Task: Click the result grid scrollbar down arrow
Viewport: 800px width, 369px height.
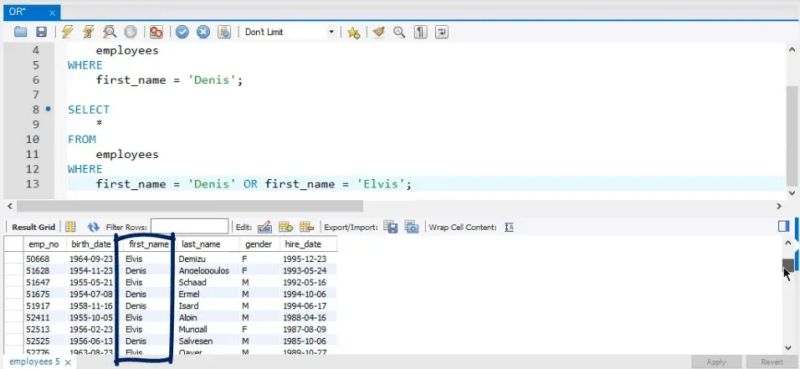Action: click(x=788, y=347)
